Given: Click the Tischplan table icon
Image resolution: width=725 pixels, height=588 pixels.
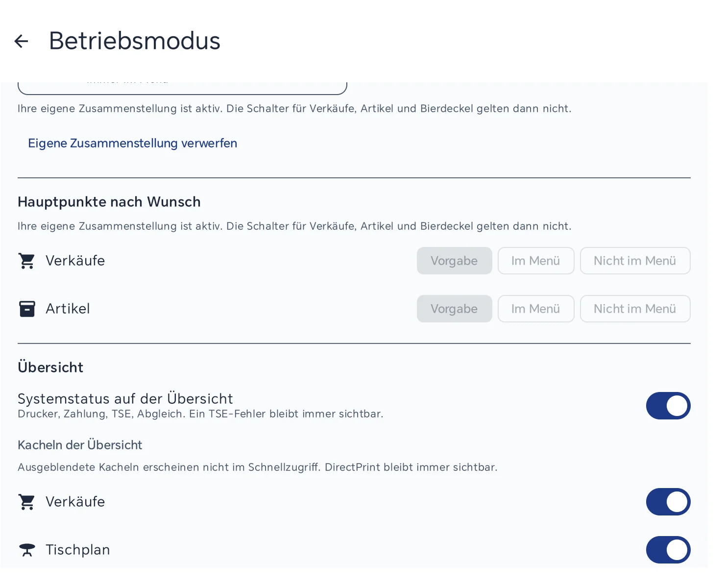Looking at the screenshot, I should click(x=27, y=550).
